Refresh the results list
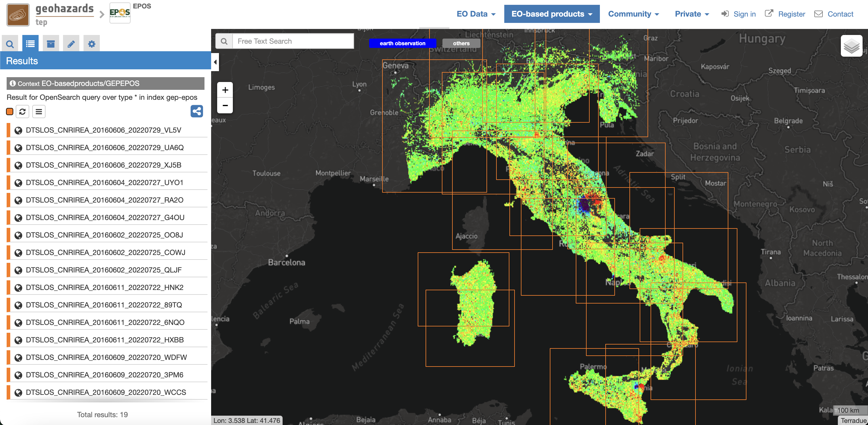The width and height of the screenshot is (868, 425). [x=23, y=112]
